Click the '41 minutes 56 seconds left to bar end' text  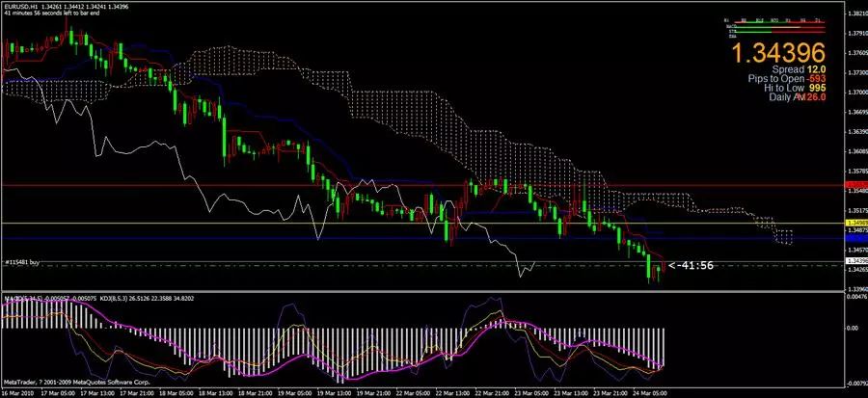(52, 13)
